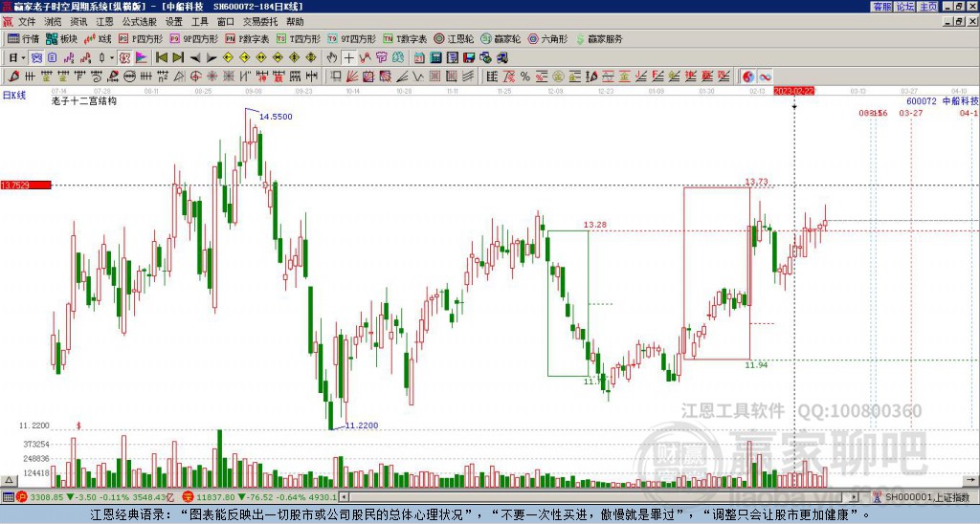Open the 交易委托 menu
The width and height of the screenshot is (980, 524).
(260, 22)
